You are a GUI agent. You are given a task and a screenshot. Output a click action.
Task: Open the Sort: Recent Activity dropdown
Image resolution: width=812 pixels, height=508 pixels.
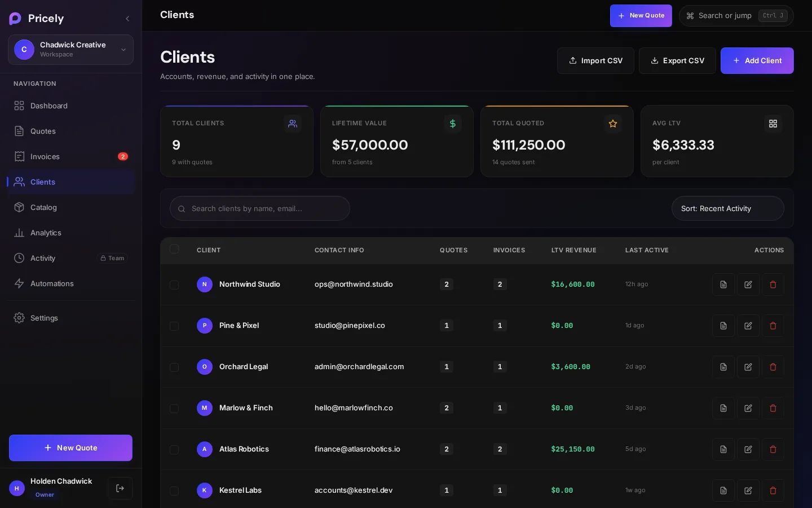tap(727, 208)
